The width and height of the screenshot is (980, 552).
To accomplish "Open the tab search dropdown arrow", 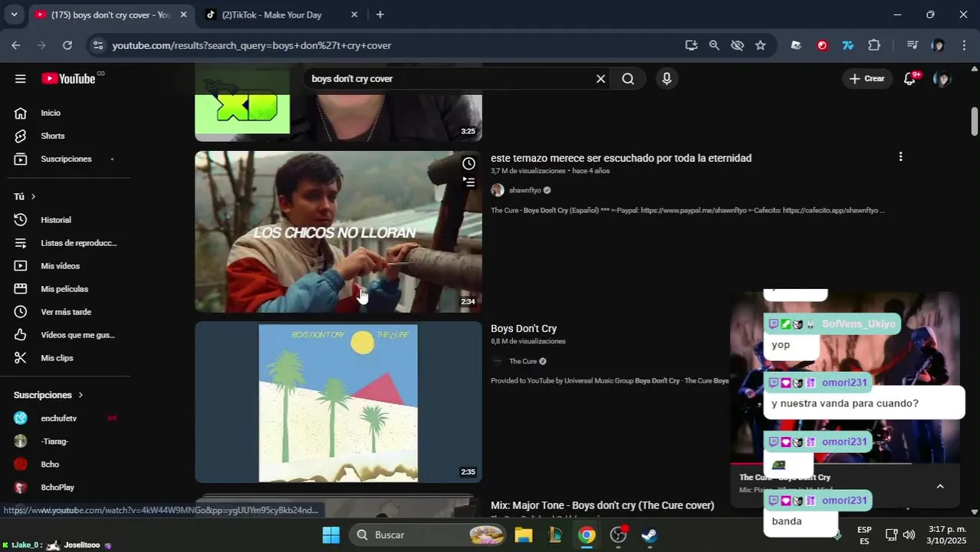I will [x=14, y=15].
